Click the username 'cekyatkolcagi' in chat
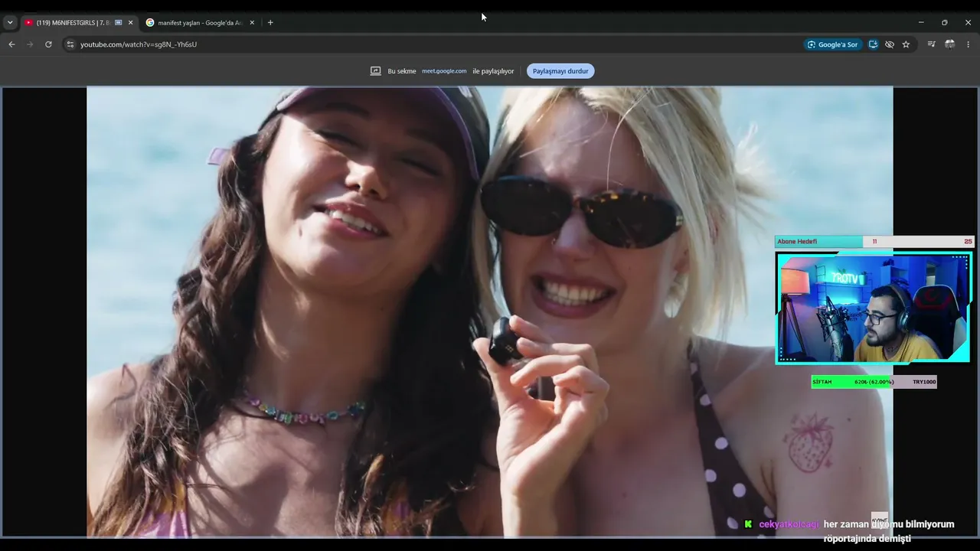 (x=789, y=524)
